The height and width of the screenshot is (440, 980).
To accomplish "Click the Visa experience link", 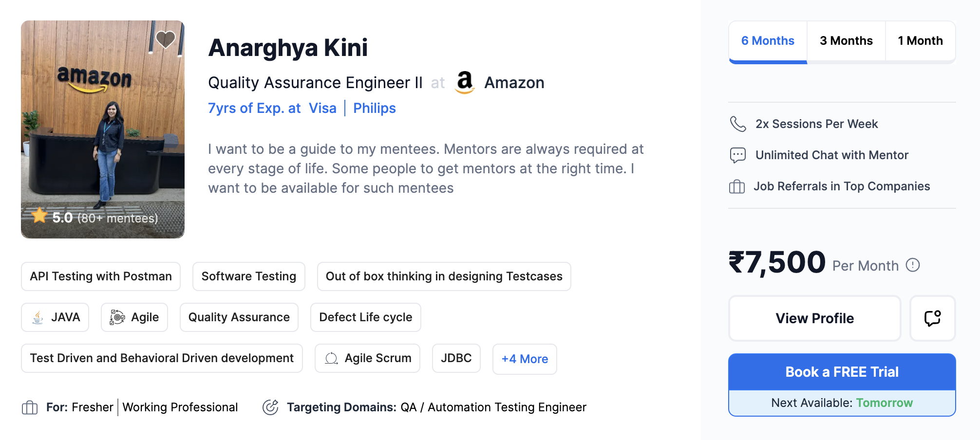I will click(x=322, y=108).
